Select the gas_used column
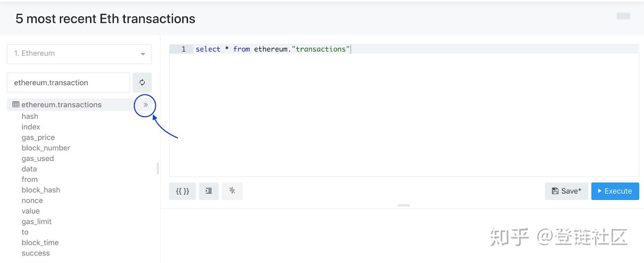This screenshot has height=263, width=644. click(38, 159)
